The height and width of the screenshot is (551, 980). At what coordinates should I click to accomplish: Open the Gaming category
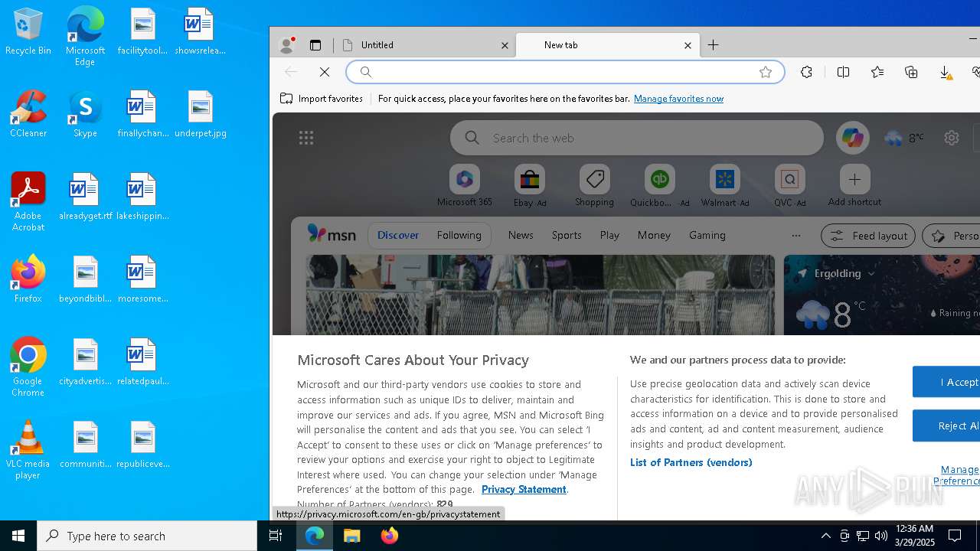(x=707, y=236)
